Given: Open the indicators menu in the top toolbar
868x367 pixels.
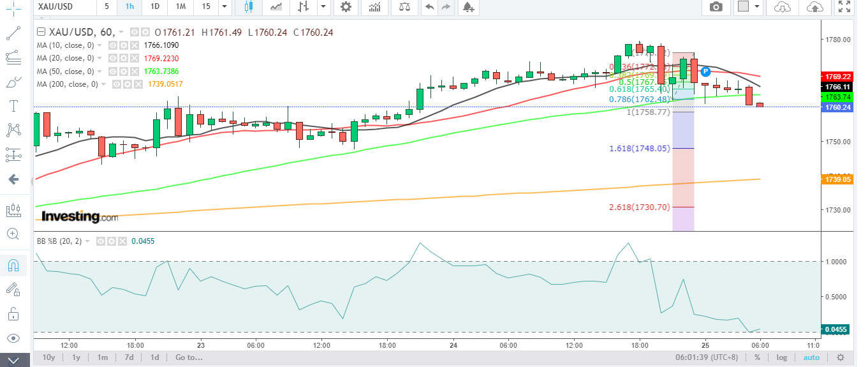Looking at the screenshot, I should (x=376, y=7).
